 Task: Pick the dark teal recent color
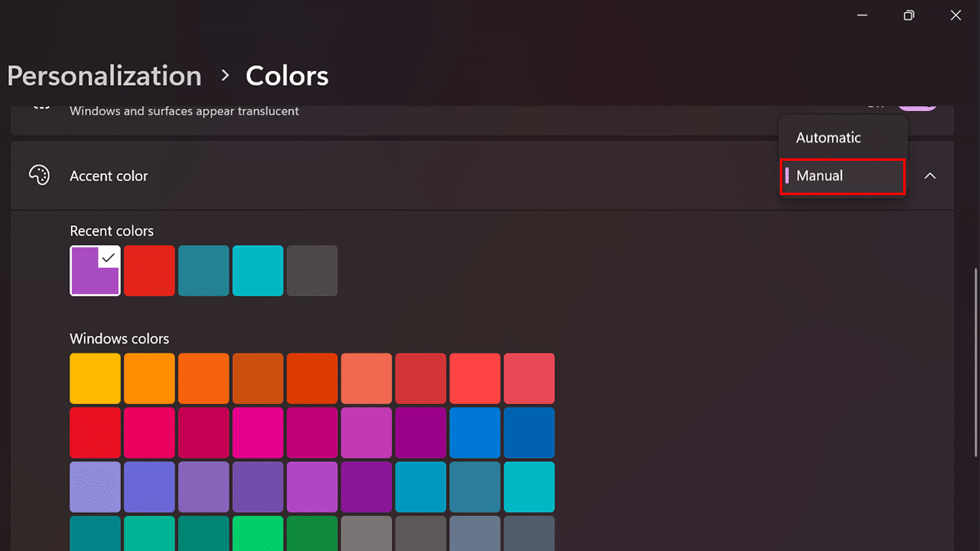click(203, 270)
